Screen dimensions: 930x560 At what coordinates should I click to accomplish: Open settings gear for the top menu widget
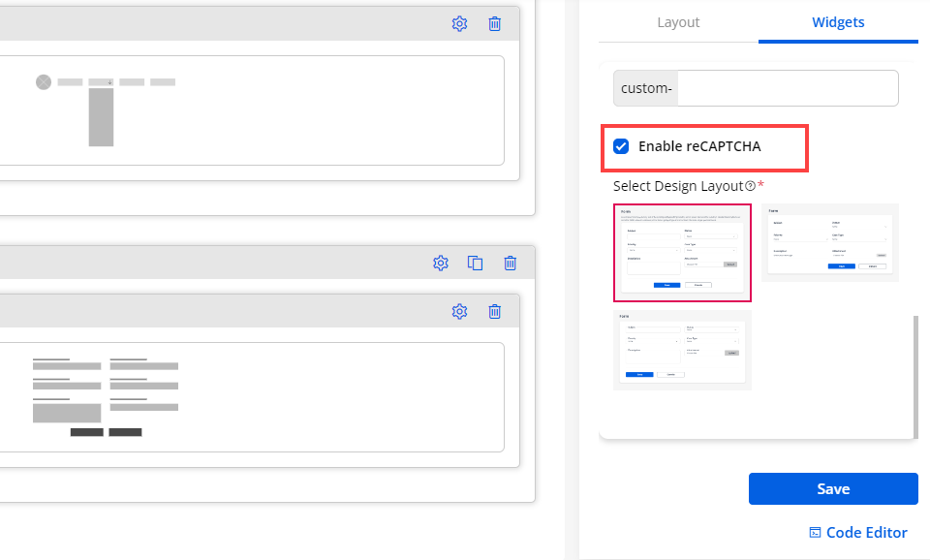click(x=459, y=24)
